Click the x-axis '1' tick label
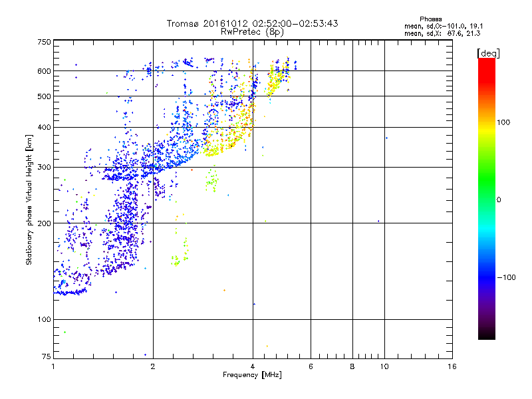 pos(53,366)
